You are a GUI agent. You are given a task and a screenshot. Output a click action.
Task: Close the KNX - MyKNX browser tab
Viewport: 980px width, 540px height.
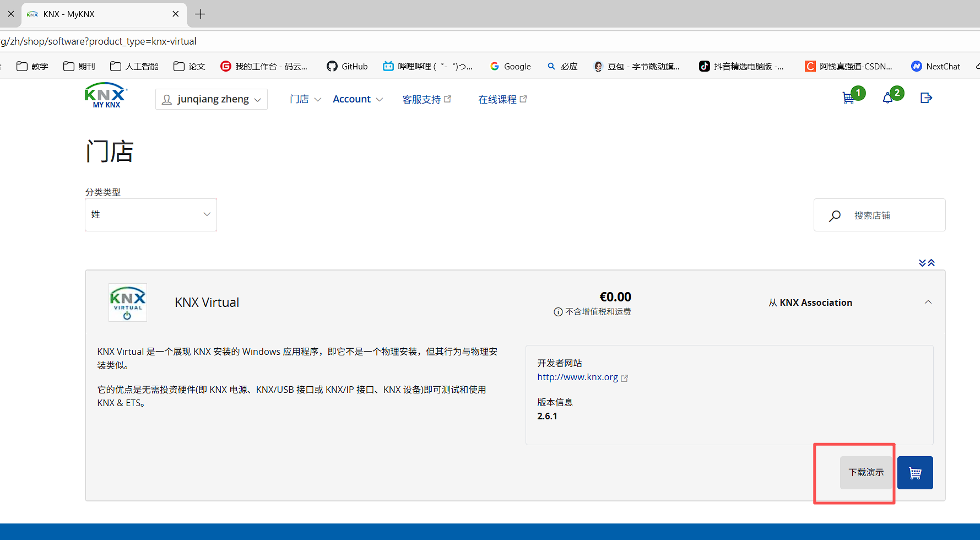(x=176, y=14)
